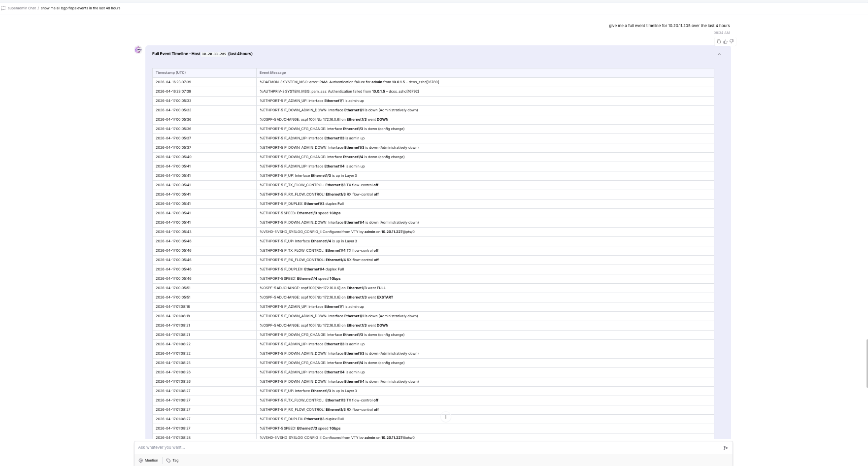Click the Tag button

172,461
